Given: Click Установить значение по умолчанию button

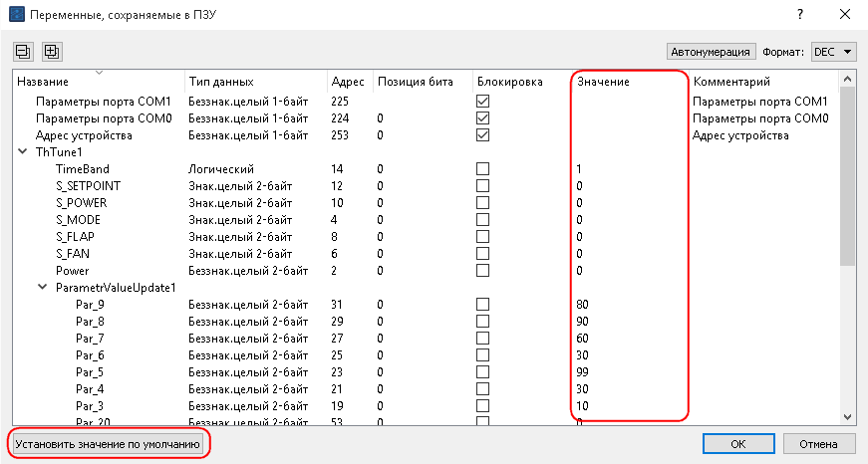Looking at the screenshot, I should [x=109, y=443].
